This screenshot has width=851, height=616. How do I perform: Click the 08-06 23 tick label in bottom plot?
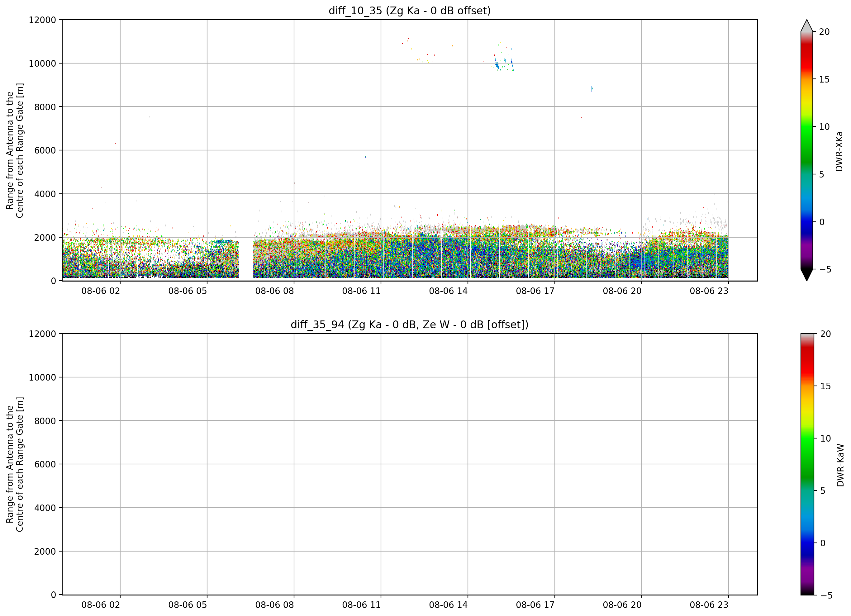click(x=709, y=605)
